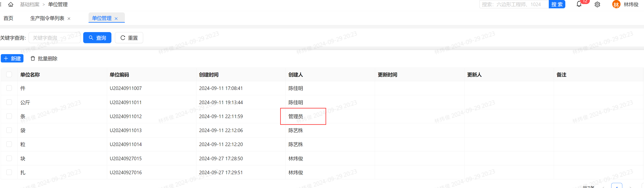Image resolution: width=644 pixels, height=188 pixels.
Task: Check the row for unit 条
Action: click(x=9, y=116)
